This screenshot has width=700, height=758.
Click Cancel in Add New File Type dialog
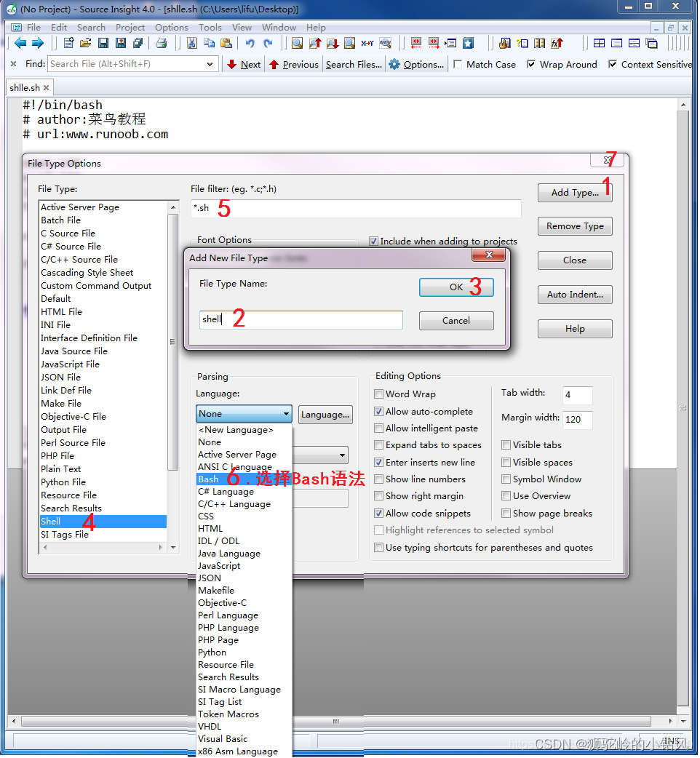click(x=456, y=321)
